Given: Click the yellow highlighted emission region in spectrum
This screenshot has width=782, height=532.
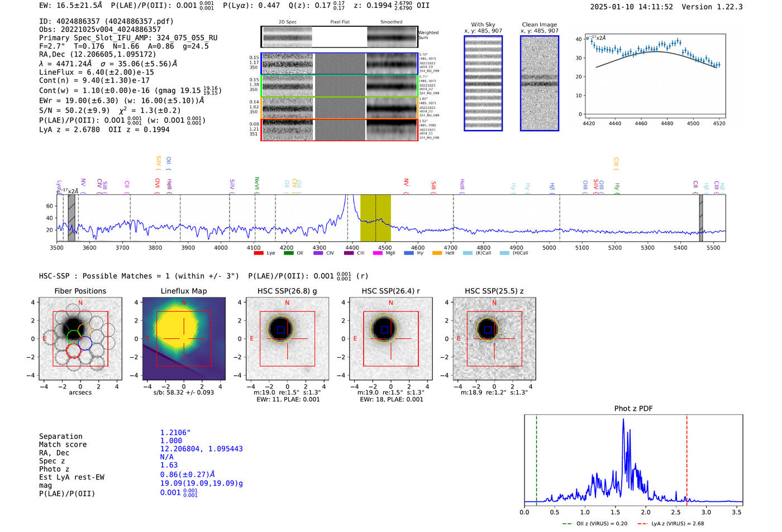Looking at the screenshot, I should pos(375,218).
